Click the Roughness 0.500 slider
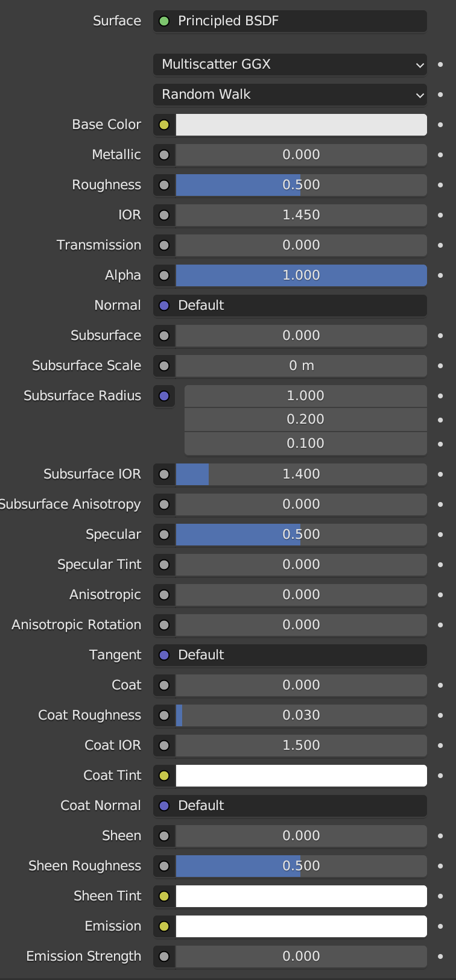The width and height of the screenshot is (456, 980). [x=302, y=185]
